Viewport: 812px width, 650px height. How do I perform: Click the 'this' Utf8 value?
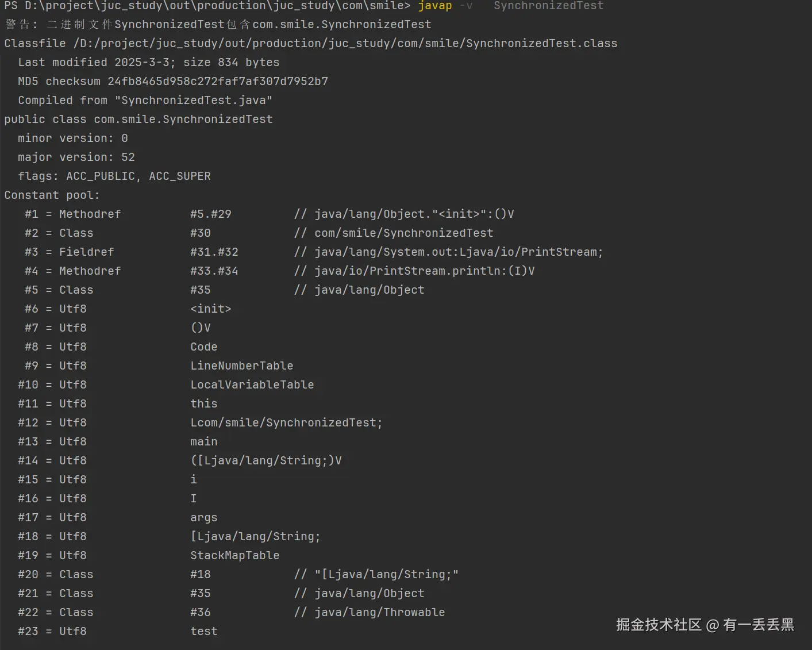(x=204, y=404)
